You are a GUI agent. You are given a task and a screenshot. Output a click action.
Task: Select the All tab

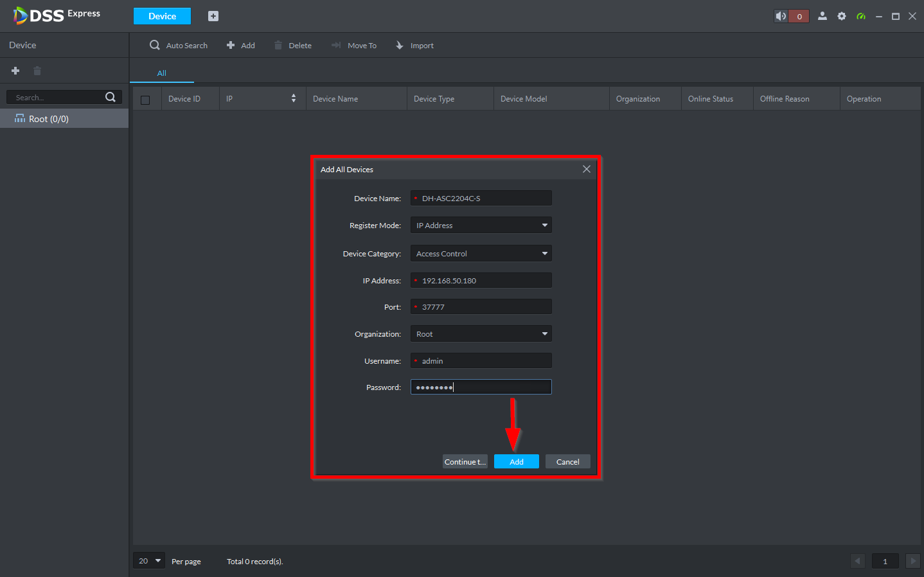(162, 73)
